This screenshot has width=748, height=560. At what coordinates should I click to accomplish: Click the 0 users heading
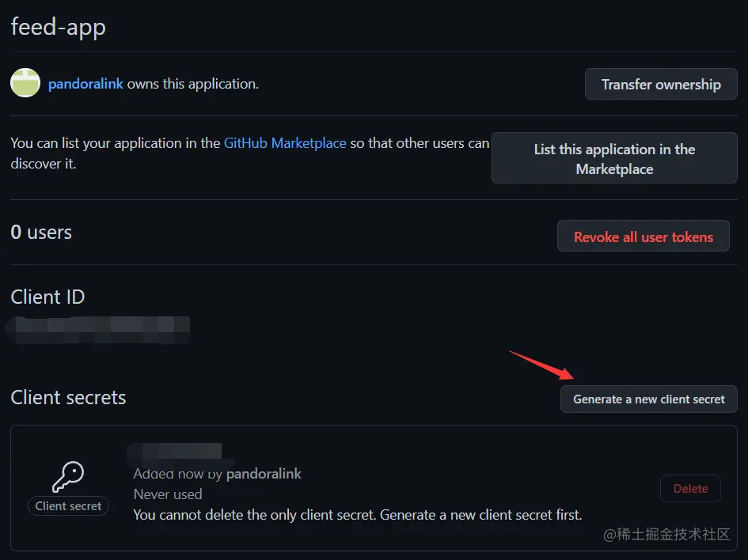pos(41,233)
